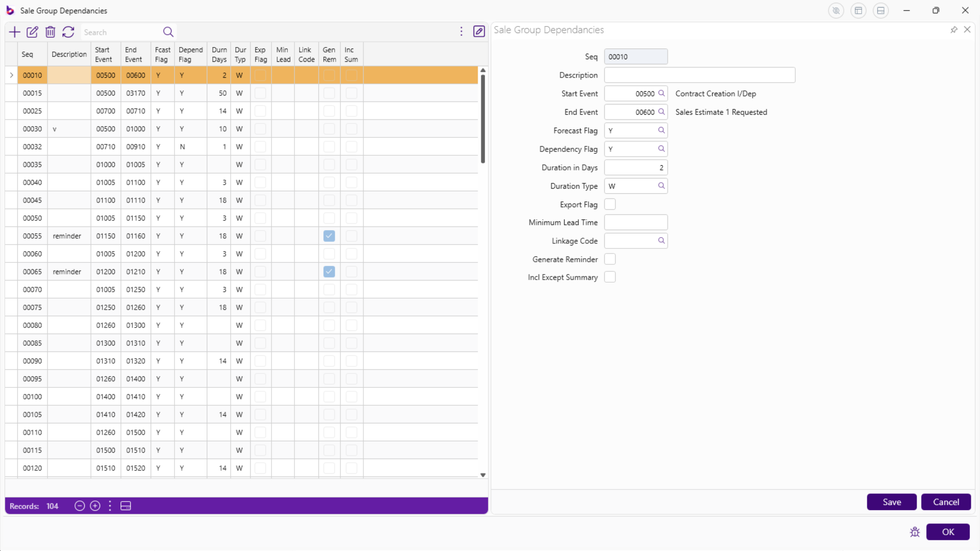Click the edit record pencil icon
Image resolution: width=980 pixels, height=551 pixels.
[32, 32]
